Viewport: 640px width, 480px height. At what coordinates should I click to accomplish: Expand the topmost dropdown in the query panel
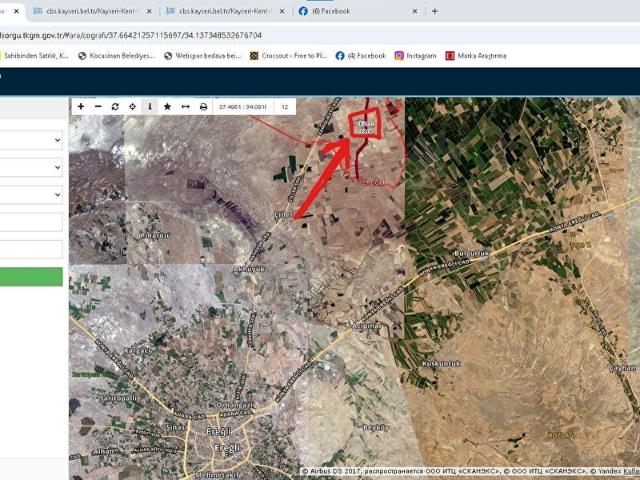[31, 140]
